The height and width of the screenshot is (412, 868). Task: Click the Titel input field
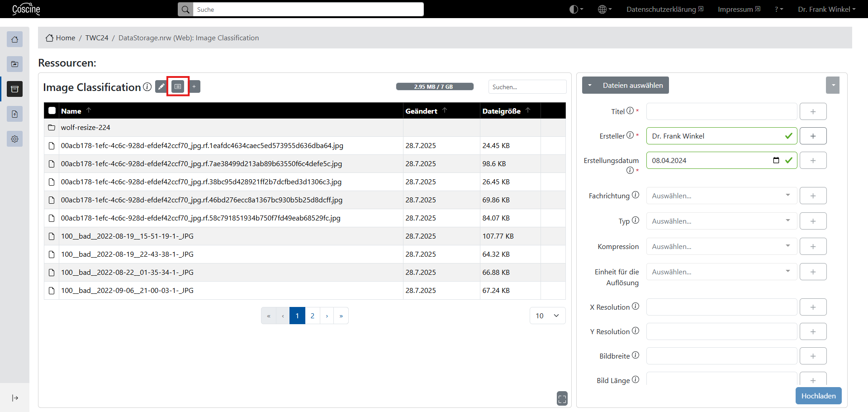(x=721, y=111)
